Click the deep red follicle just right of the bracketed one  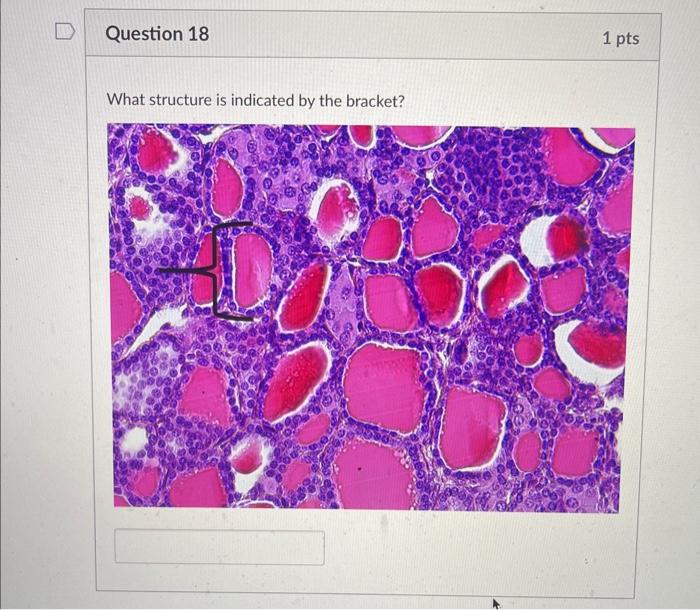pyautogui.click(x=304, y=296)
